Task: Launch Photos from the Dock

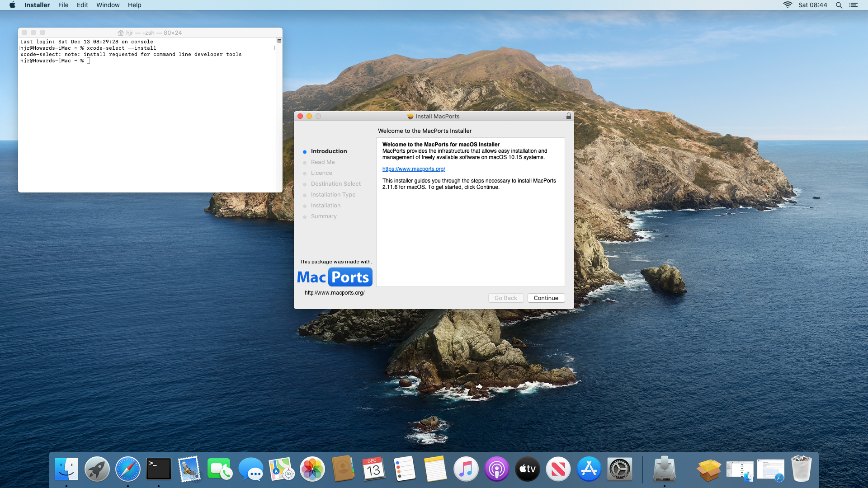Action: click(312, 469)
